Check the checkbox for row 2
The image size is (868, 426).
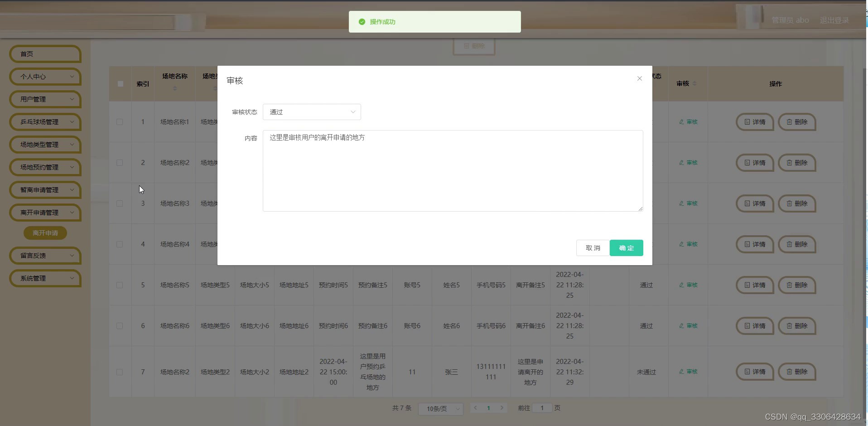120,163
